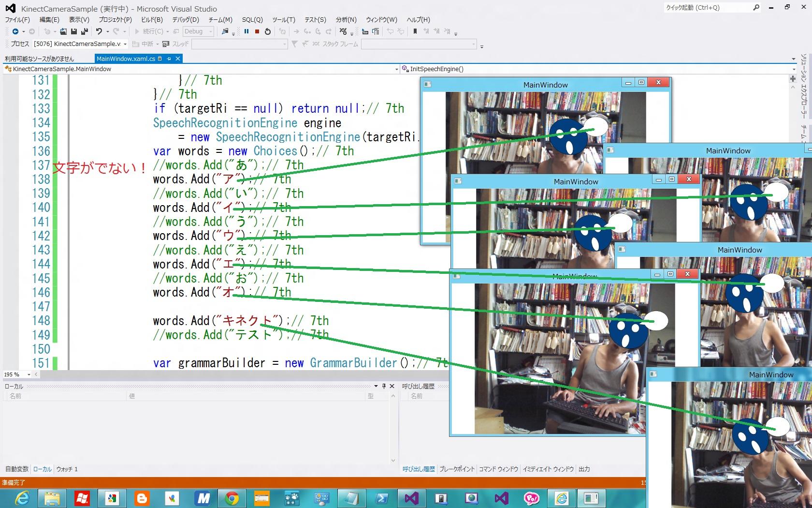Open the Locals panel window options arrow
Viewport: 812px width, 508px height.
[376, 386]
